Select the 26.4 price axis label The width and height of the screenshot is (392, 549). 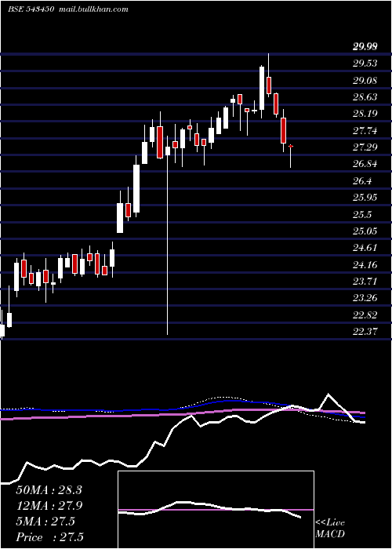(362, 181)
